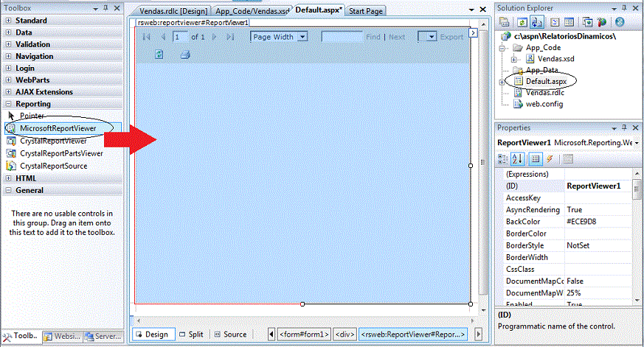Viewport: 644px width, 347px height.
Task: Show Events lightning bolt in Properties
Action: [x=550, y=158]
